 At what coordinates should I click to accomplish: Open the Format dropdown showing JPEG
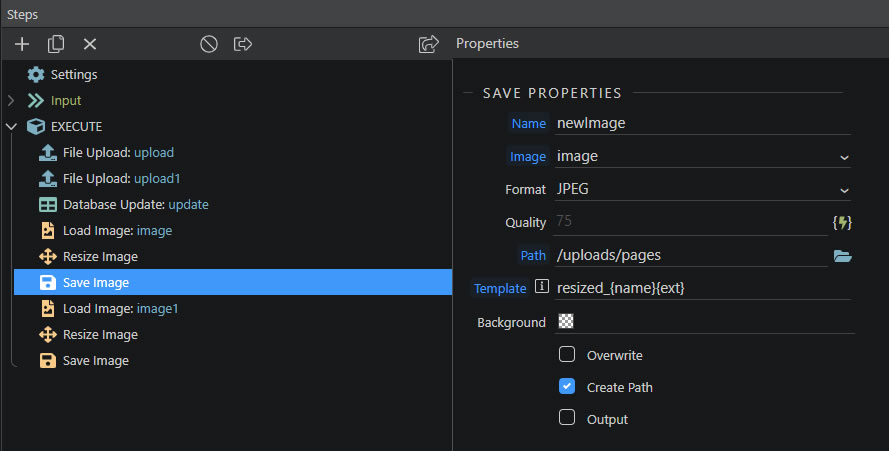click(x=702, y=189)
